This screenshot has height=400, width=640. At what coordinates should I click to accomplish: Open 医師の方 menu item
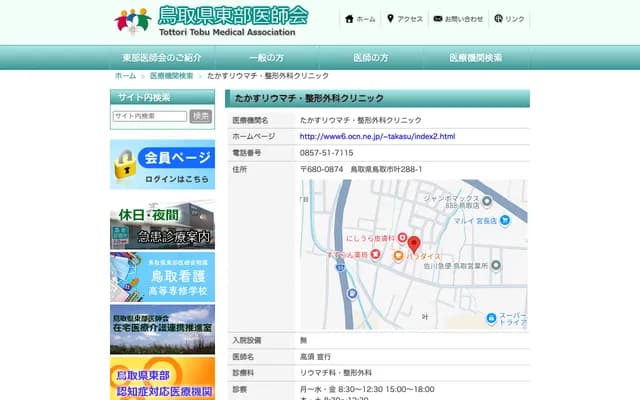click(371, 58)
